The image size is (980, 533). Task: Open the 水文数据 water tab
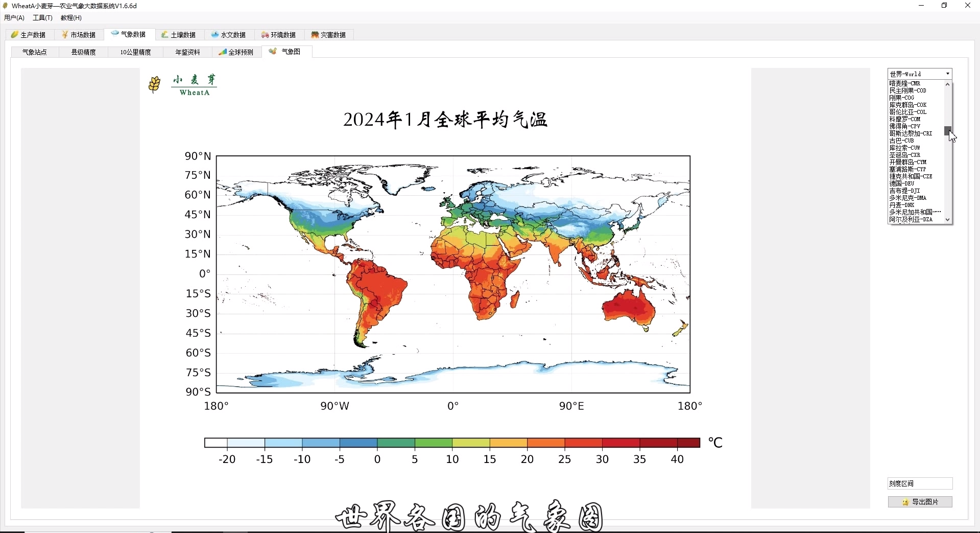click(x=229, y=35)
